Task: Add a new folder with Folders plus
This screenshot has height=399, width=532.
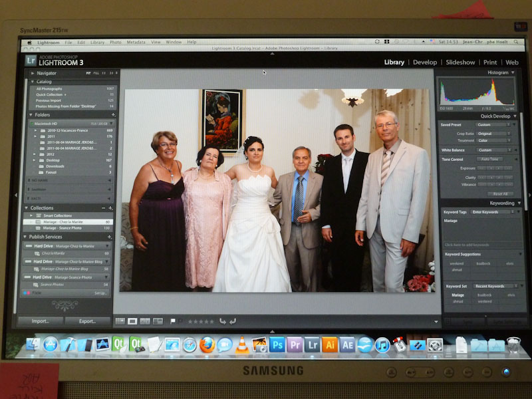Action: 113,115
